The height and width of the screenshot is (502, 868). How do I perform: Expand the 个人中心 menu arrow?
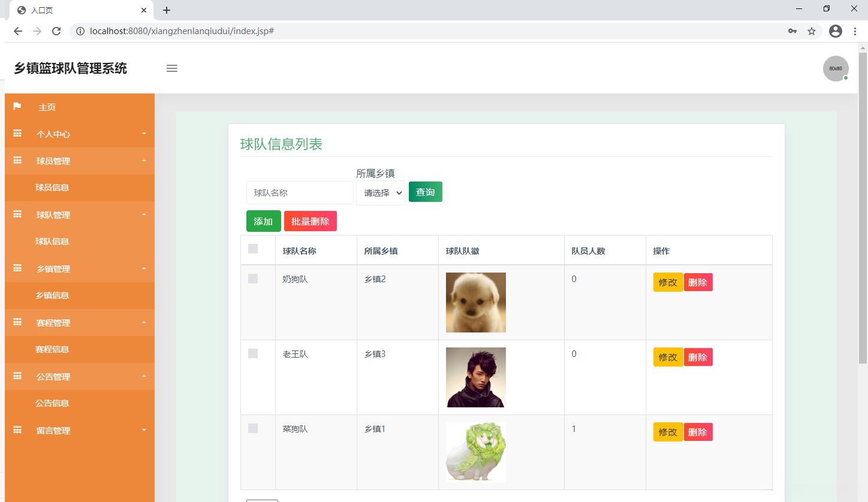[144, 133]
